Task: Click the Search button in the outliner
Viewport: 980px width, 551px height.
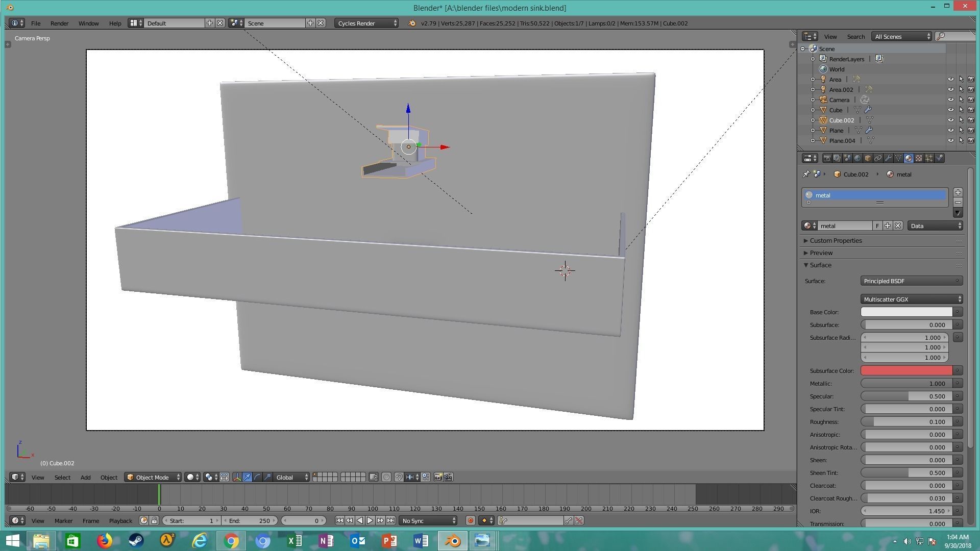Action: coord(855,37)
